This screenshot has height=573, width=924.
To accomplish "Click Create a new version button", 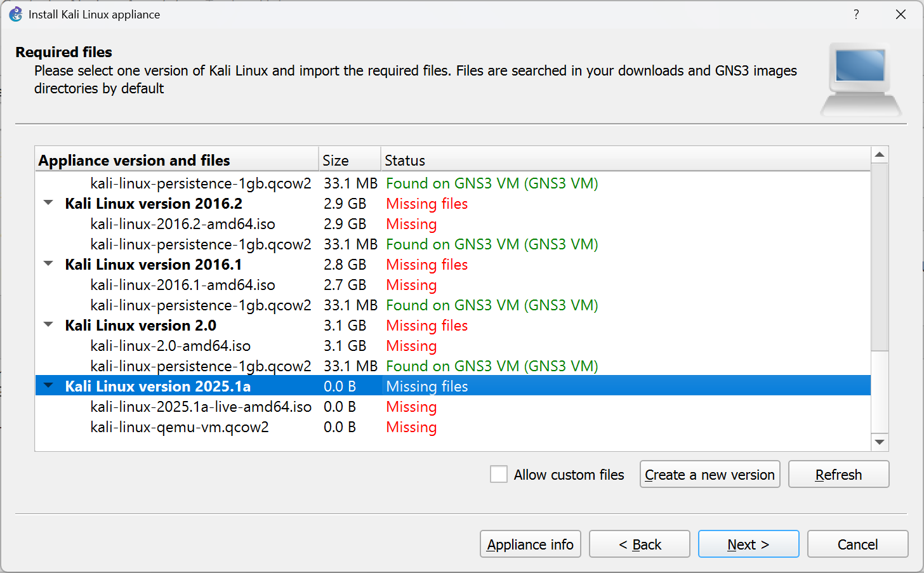I will [709, 474].
